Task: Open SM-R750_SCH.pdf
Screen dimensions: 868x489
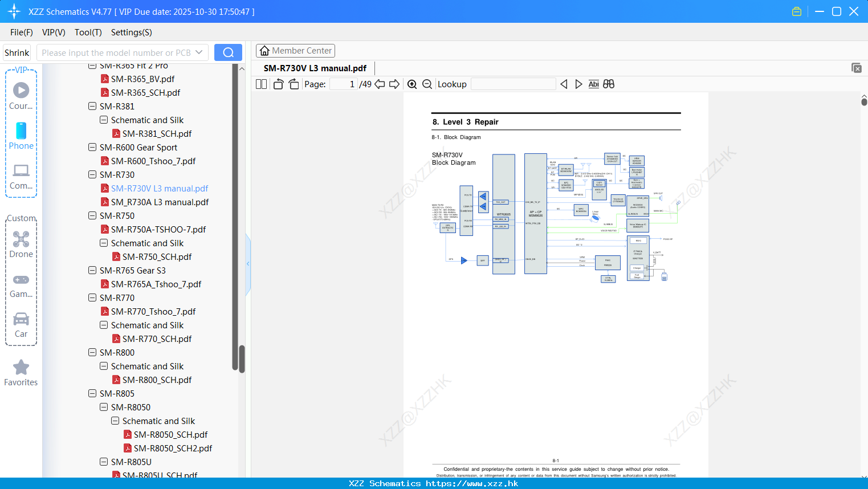Action: click(x=157, y=256)
